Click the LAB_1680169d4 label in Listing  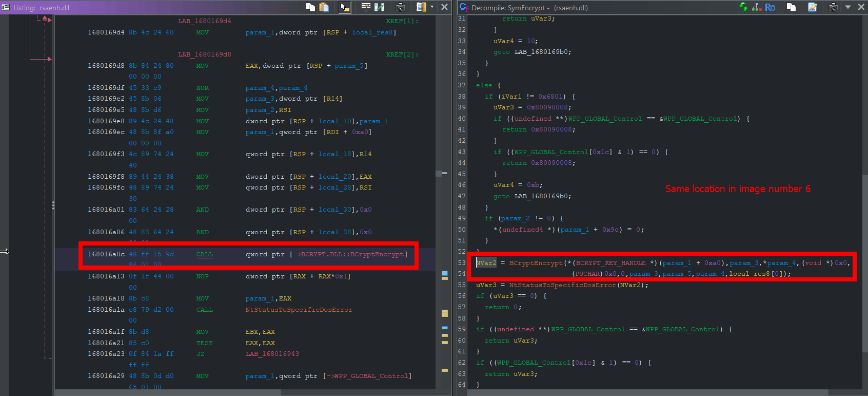205,21
